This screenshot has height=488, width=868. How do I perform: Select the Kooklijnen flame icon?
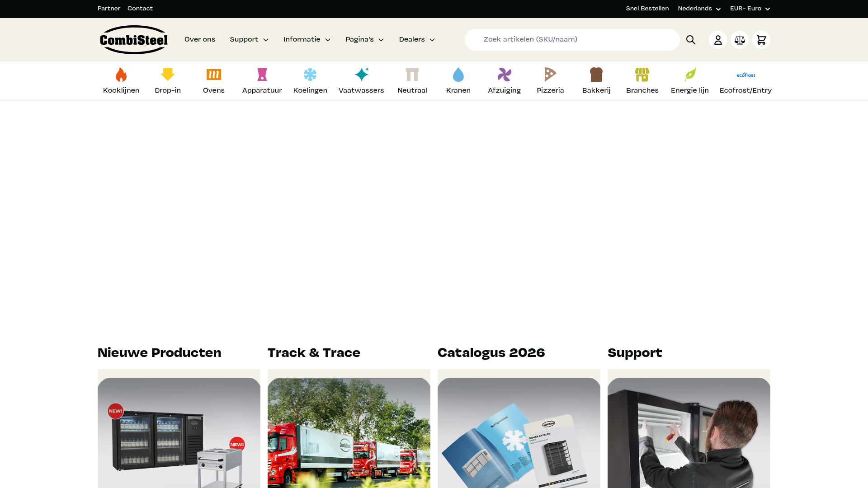click(x=121, y=75)
